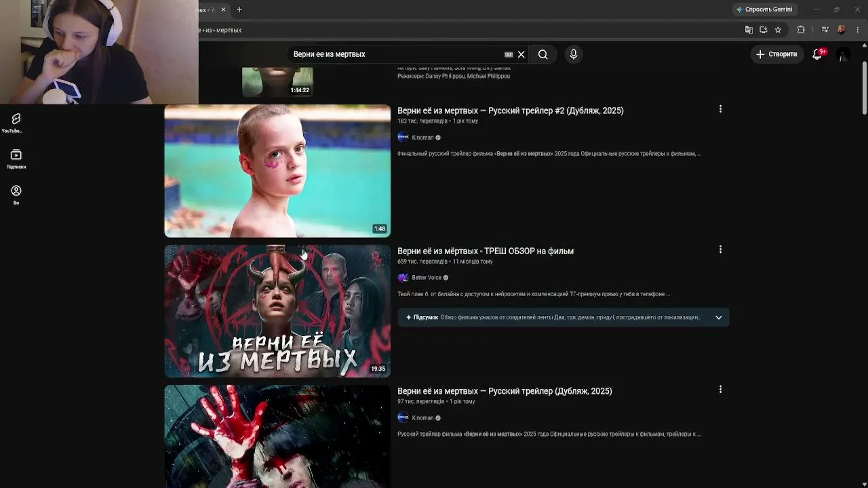
Task: Click the Спросить Gemini button
Action: [x=764, y=9]
